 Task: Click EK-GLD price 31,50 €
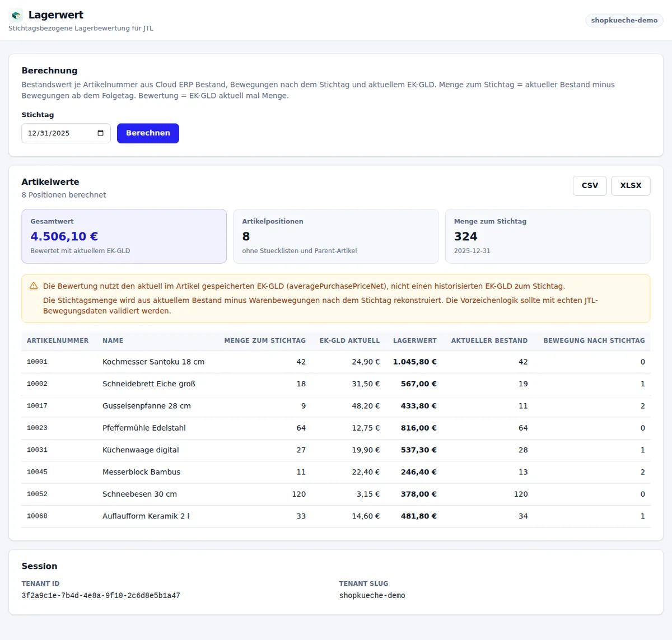click(366, 384)
